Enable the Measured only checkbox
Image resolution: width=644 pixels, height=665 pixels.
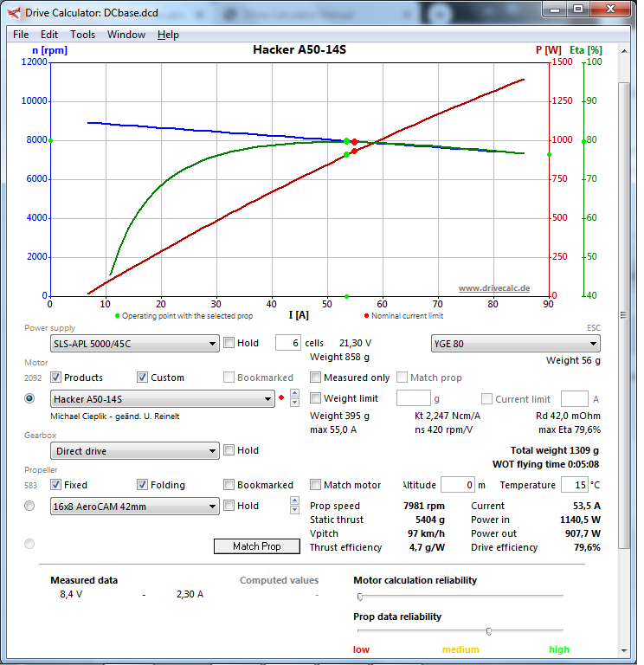click(316, 378)
